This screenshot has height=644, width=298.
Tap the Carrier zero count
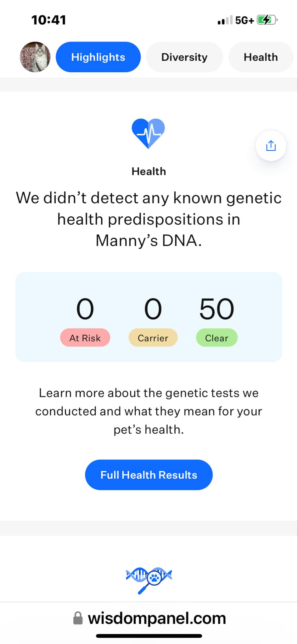coord(153,309)
